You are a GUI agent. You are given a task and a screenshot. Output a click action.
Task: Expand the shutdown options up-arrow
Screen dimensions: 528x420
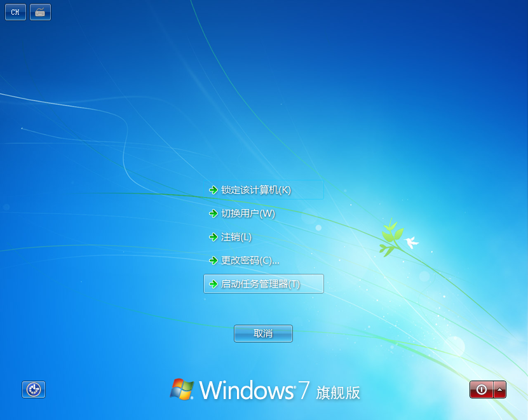(501, 390)
